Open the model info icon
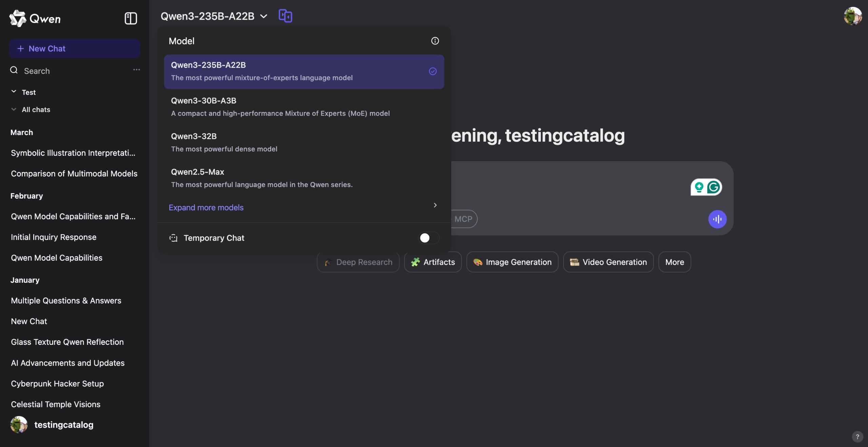 coord(435,41)
